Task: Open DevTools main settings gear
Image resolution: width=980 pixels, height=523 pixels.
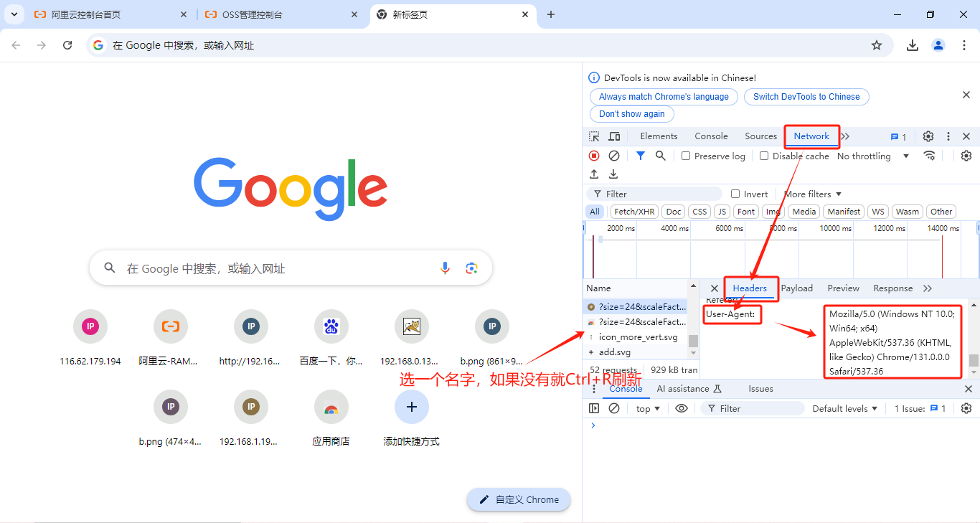Action: tap(928, 136)
